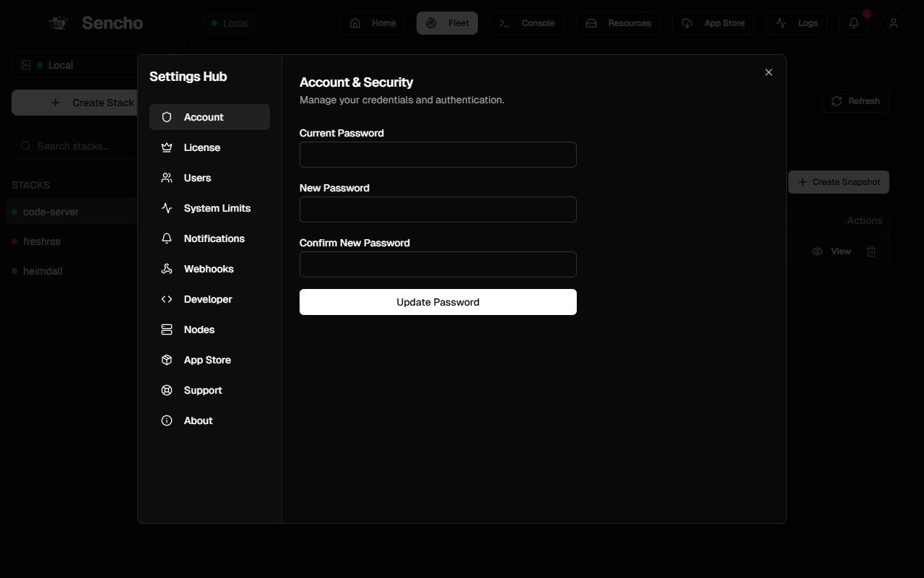
Task: Click the Search stacks field
Action: [x=74, y=146]
